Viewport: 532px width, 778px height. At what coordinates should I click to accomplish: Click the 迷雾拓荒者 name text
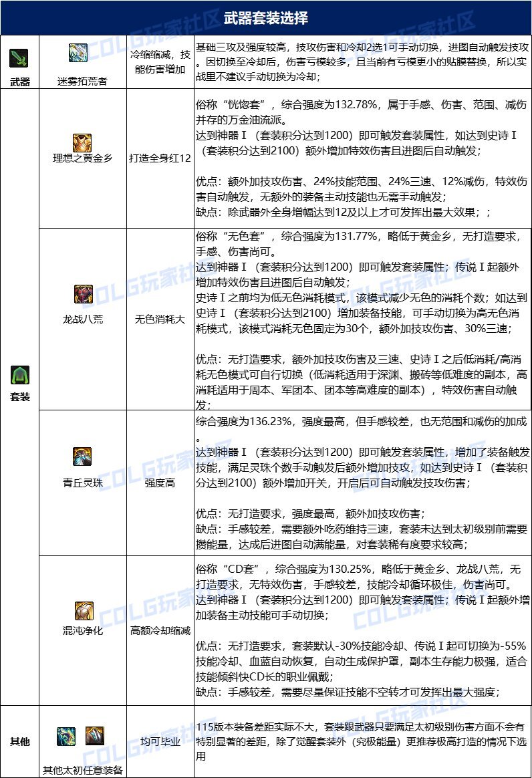[x=82, y=81]
